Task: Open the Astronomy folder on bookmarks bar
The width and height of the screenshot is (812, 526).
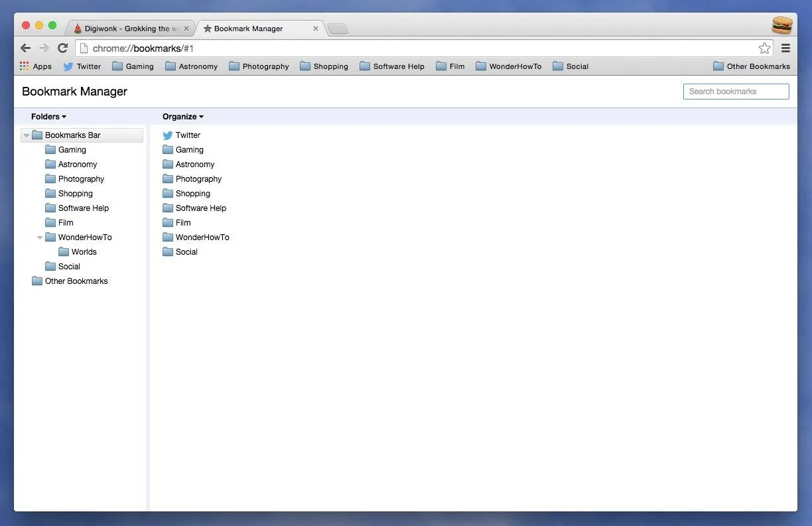Action: pos(191,66)
